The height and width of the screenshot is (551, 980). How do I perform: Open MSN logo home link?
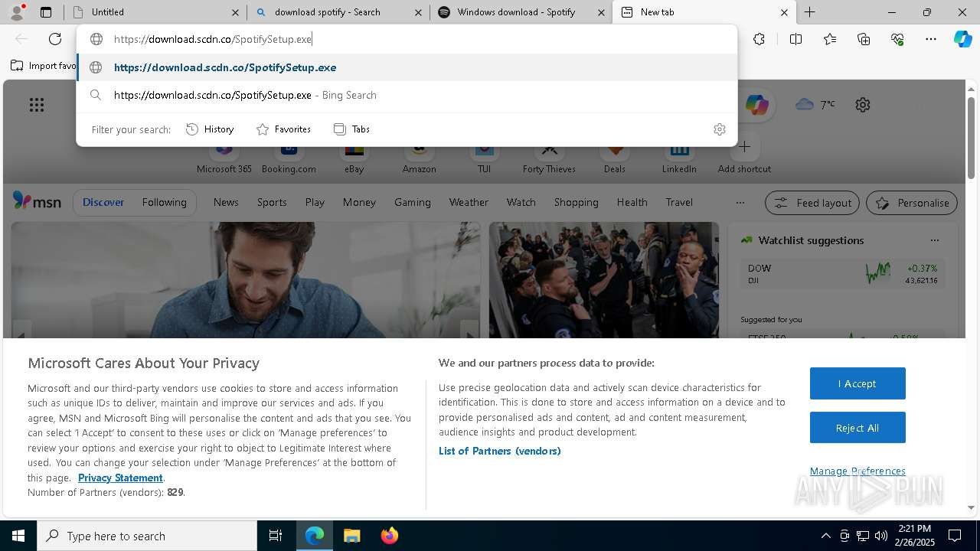(37, 201)
